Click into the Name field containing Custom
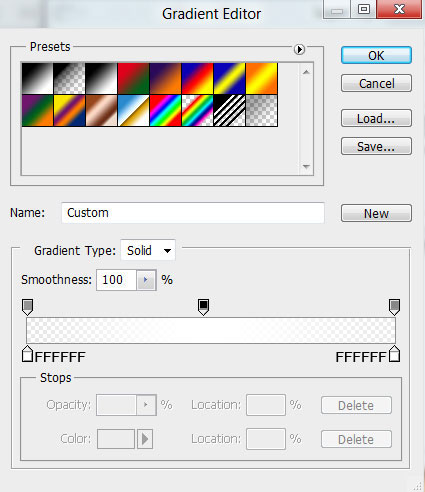 pyautogui.click(x=193, y=213)
